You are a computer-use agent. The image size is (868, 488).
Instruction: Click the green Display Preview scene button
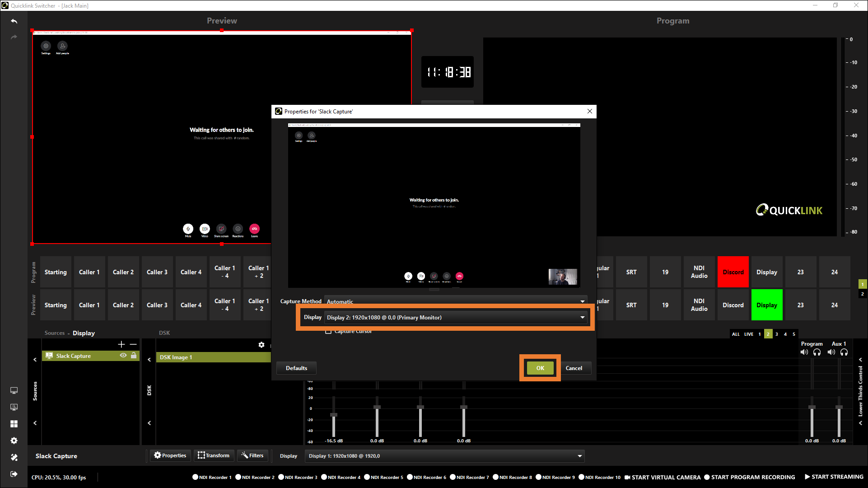click(767, 305)
